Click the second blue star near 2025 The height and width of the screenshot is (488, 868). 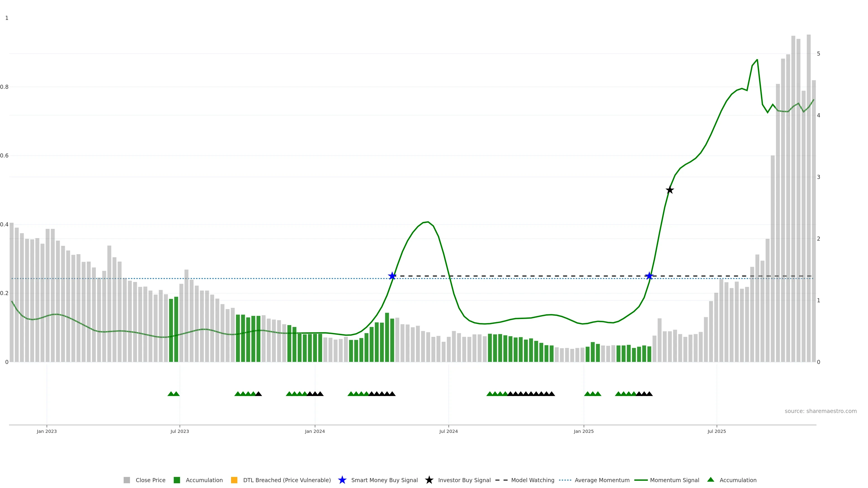pyautogui.click(x=649, y=276)
